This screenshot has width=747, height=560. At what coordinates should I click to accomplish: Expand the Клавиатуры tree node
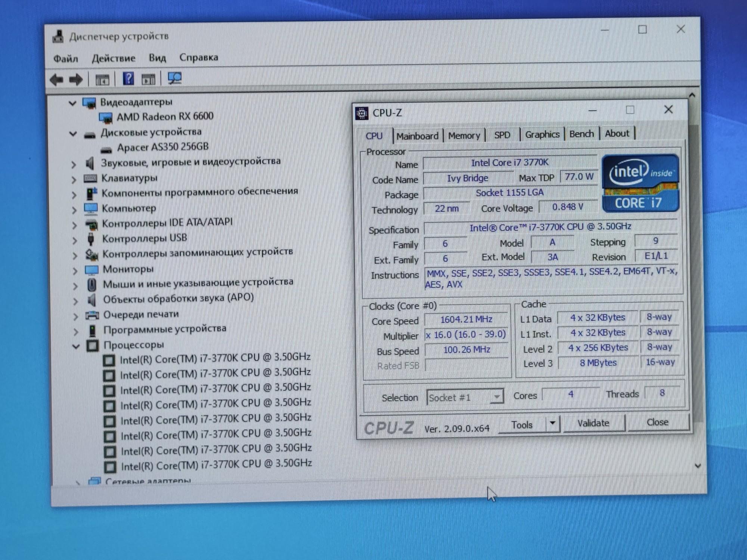click(74, 179)
